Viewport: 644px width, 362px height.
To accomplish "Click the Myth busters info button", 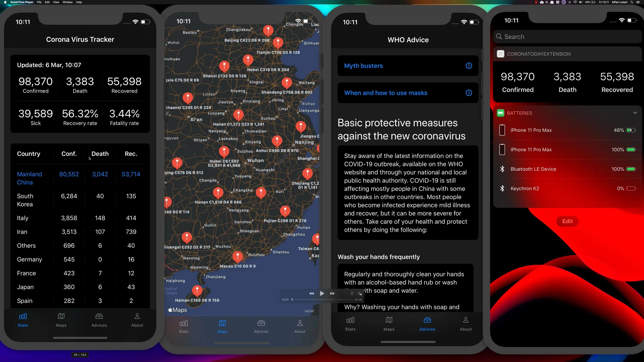I will click(469, 65).
